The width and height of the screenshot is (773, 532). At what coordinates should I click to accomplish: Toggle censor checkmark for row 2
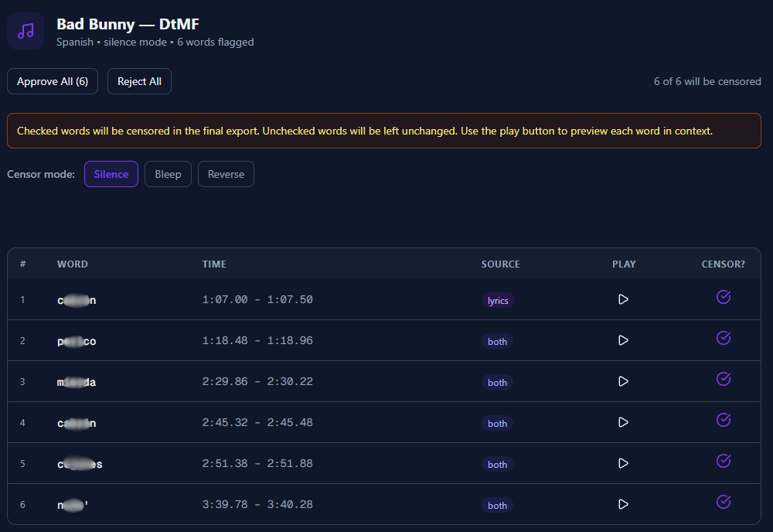click(724, 338)
